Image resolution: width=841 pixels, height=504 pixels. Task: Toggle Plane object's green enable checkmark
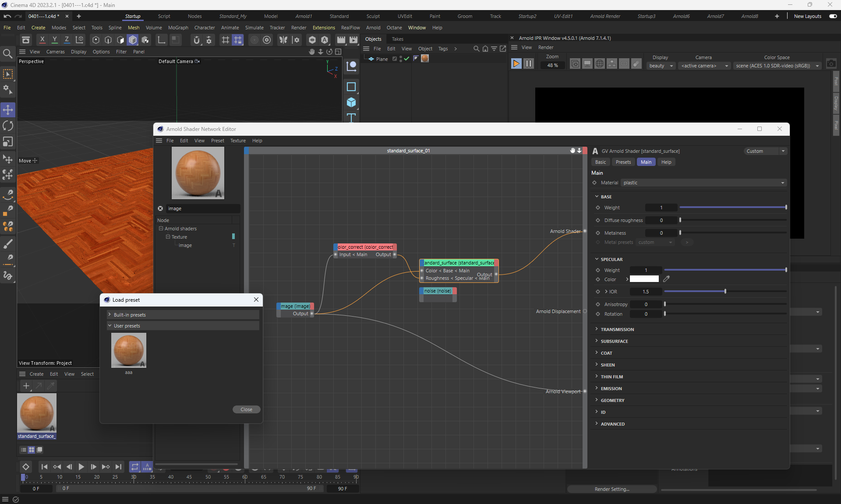pos(406,59)
